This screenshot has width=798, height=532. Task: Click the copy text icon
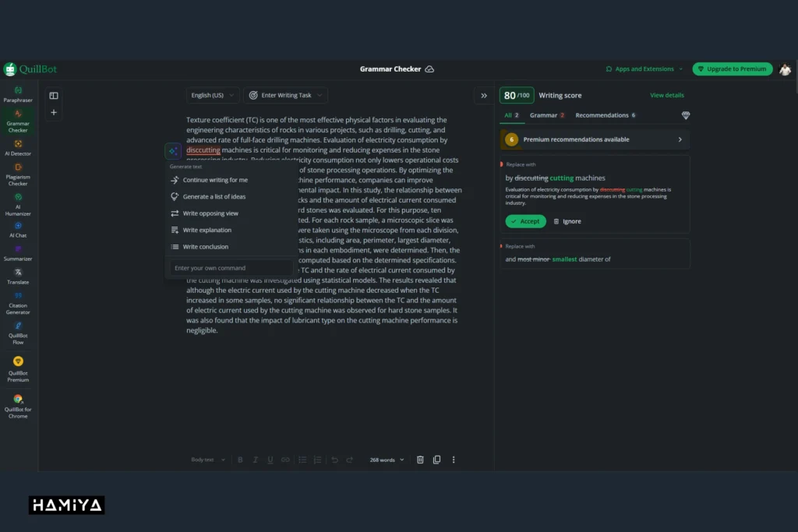tap(436, 460)
